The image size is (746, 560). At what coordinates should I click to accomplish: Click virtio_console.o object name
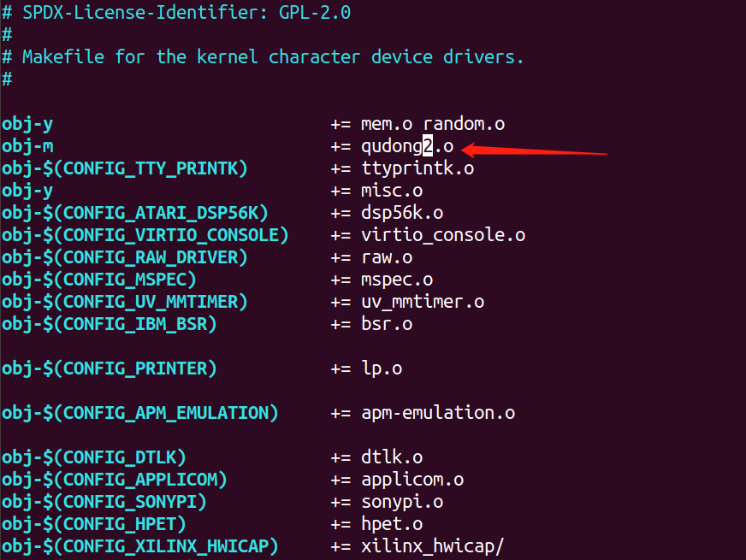442,235
